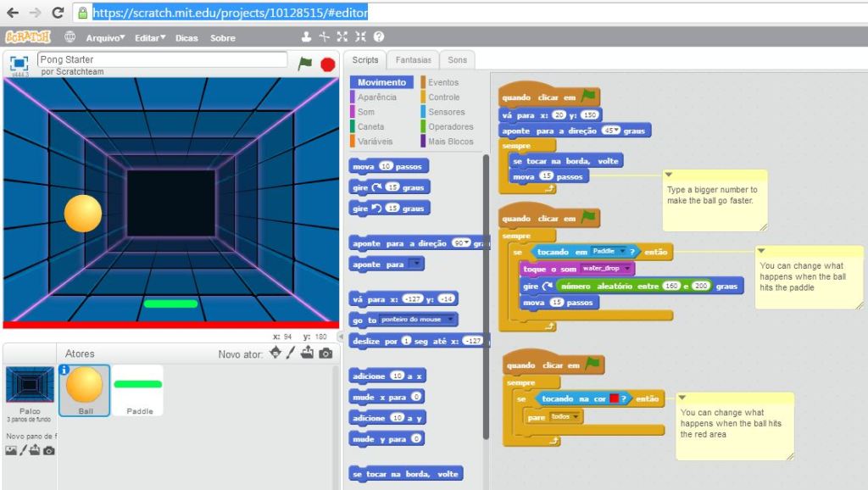This screenshot has width=868, height=490.
Task: Select the Controle block category
Action: [x=443, y=97]
